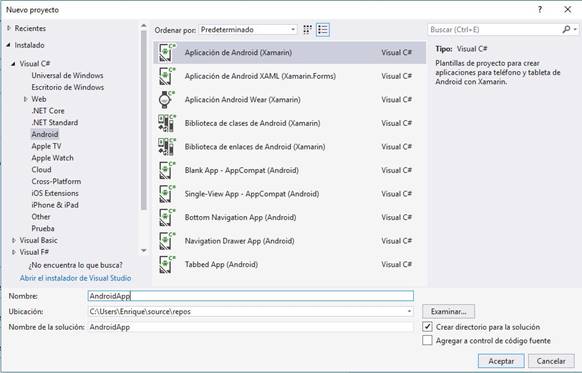582x373 pixels.
Task: Select the Apple Watch category
Action: click(x=52, y=158)
